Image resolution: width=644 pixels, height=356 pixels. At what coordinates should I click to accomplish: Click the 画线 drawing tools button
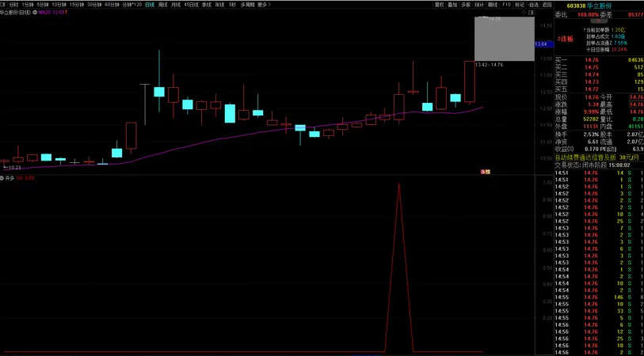coord(493,5)
